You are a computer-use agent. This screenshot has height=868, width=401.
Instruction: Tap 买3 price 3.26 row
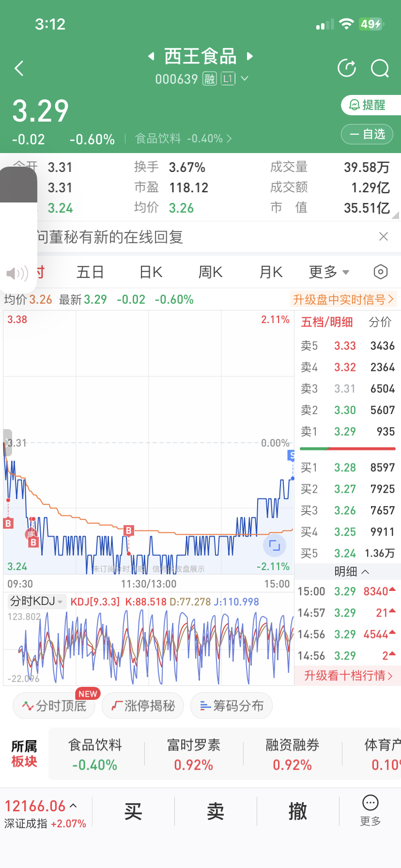click(x=348, y=511)
